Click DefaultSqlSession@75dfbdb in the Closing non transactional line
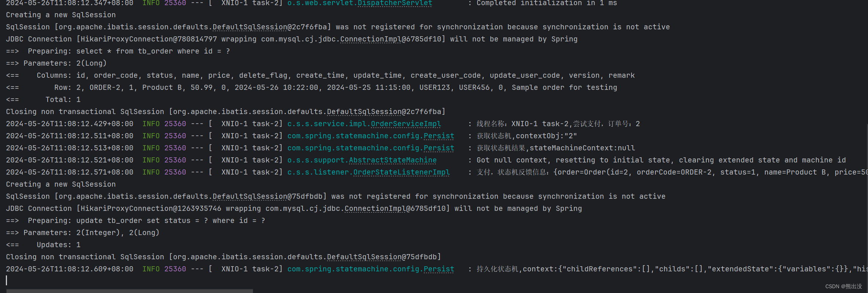Image resolution: width=868 pixels, height=293 pixels. pos(382,257)
